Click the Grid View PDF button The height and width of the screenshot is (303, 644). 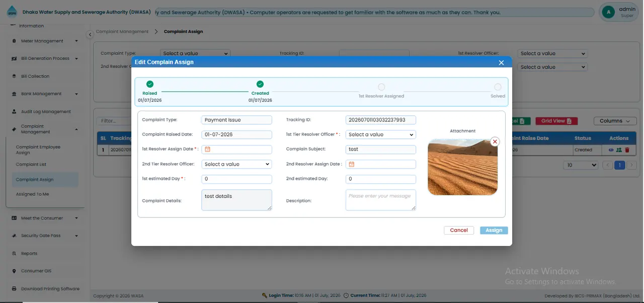(x=556, y=121)
